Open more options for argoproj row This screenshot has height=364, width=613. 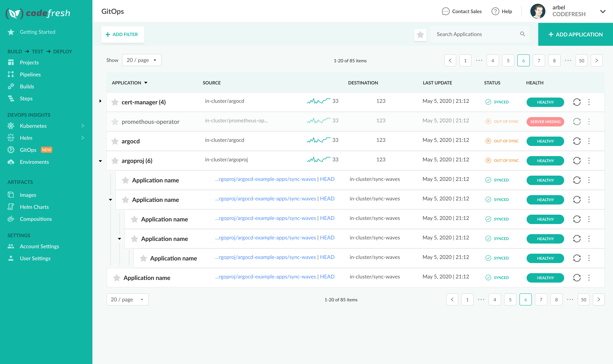click(589, 161)
